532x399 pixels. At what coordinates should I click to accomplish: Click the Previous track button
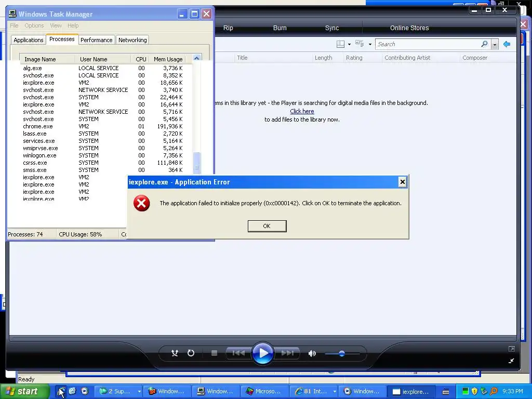tap(238, 353)
